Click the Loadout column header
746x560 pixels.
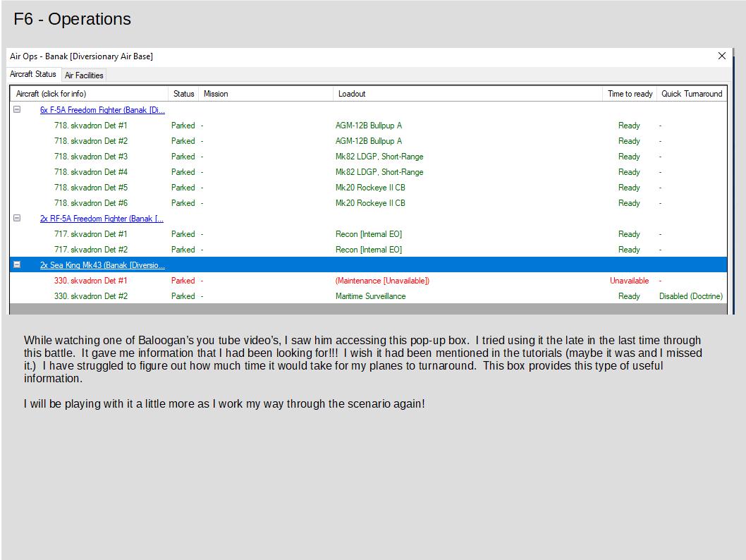pos(467,94)
